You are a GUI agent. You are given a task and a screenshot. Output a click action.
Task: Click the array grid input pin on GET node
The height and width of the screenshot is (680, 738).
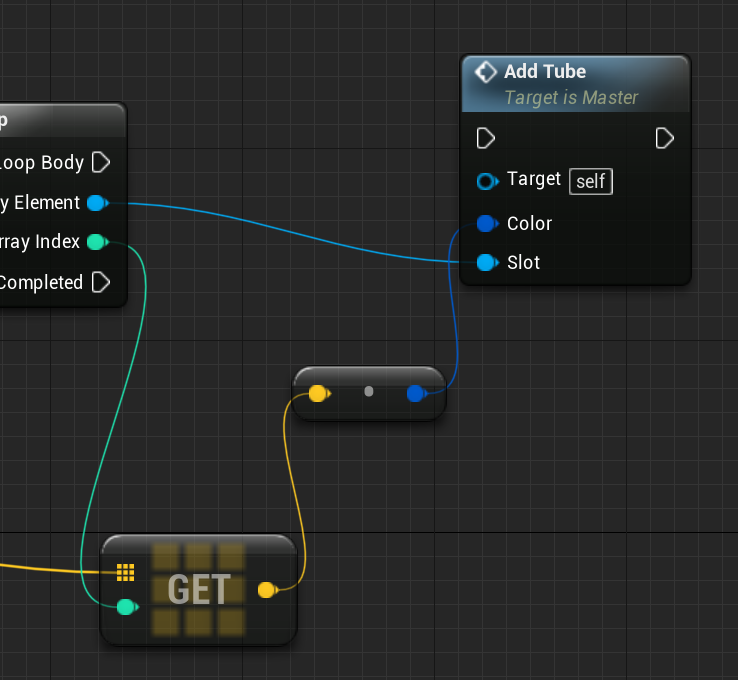[125, 572]
